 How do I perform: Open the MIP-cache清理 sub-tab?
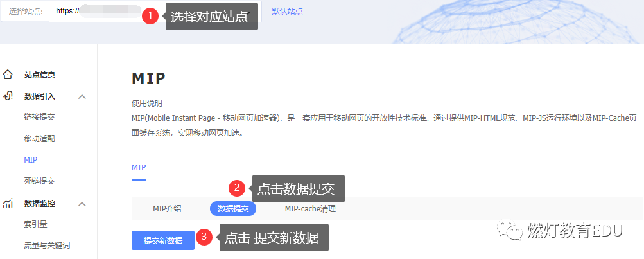tap(311, 209)
